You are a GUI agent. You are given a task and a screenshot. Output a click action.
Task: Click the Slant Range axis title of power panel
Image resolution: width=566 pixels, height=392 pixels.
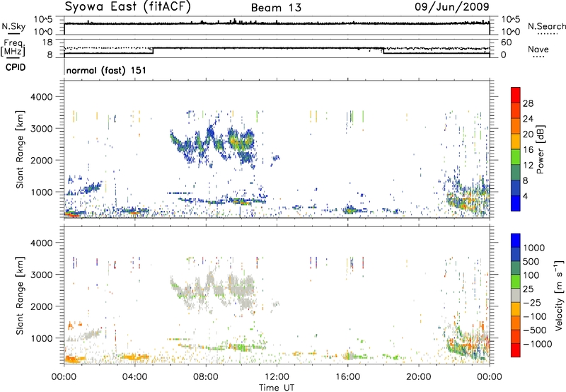point(20,149)
